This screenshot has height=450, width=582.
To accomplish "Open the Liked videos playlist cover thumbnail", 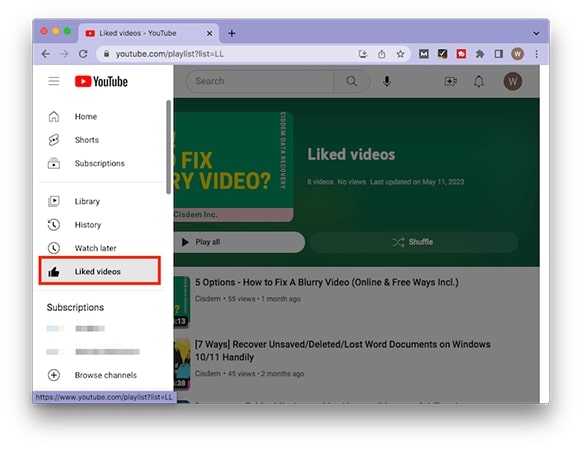I will 233,167.
